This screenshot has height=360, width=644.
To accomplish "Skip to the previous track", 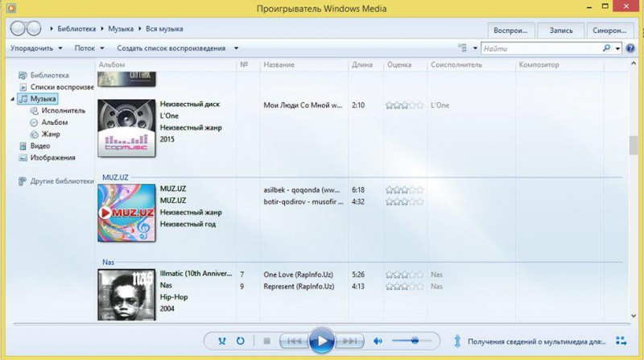I will coord(294,341).
